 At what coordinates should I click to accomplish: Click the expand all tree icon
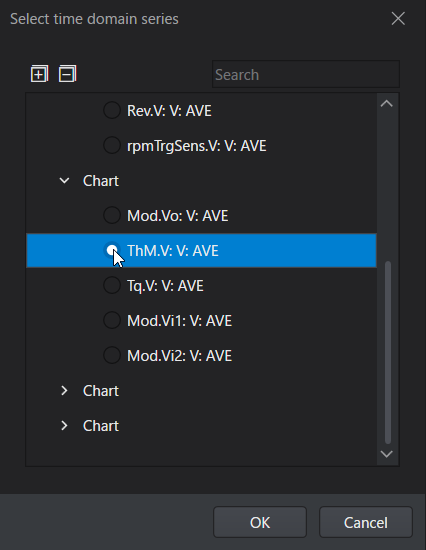point(39,74)
